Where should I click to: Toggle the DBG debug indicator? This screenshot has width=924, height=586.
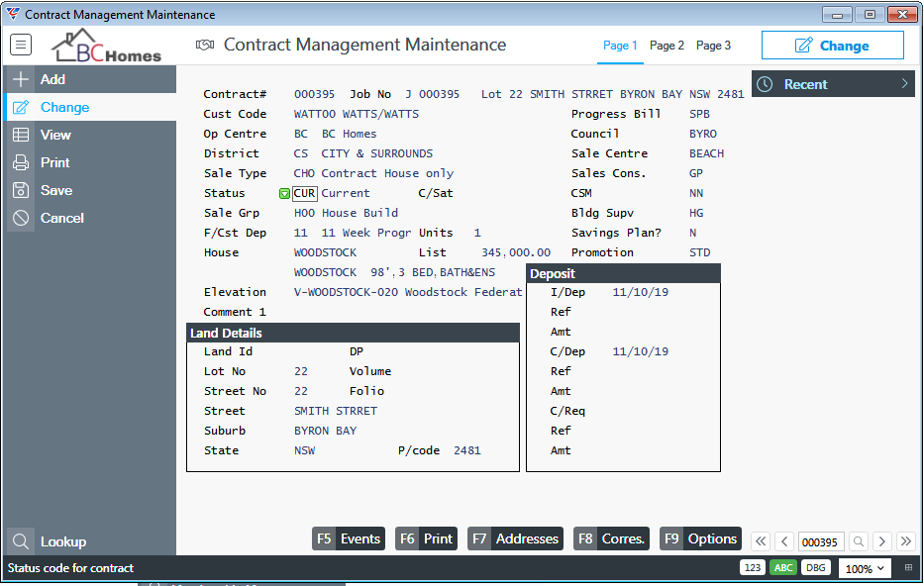tap(816, 568)
